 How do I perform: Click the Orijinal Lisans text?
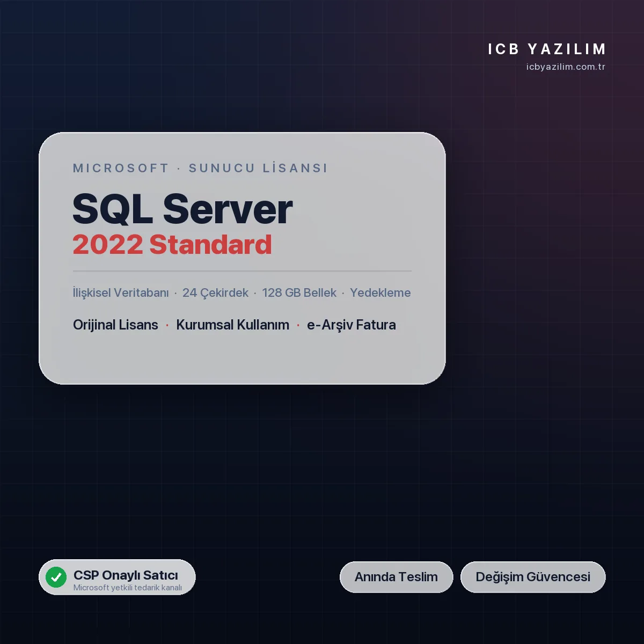115,325
